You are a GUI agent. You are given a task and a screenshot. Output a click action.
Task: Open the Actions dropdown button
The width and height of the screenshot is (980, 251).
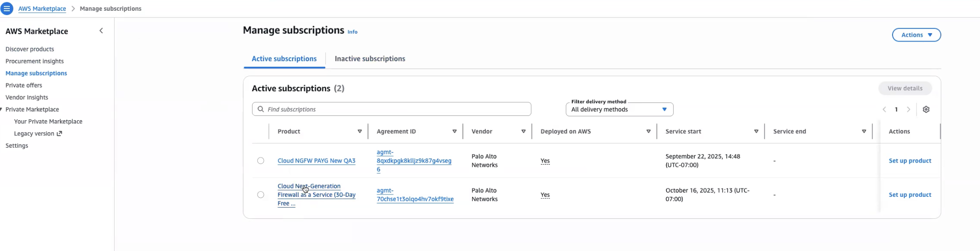pos(916,35)
